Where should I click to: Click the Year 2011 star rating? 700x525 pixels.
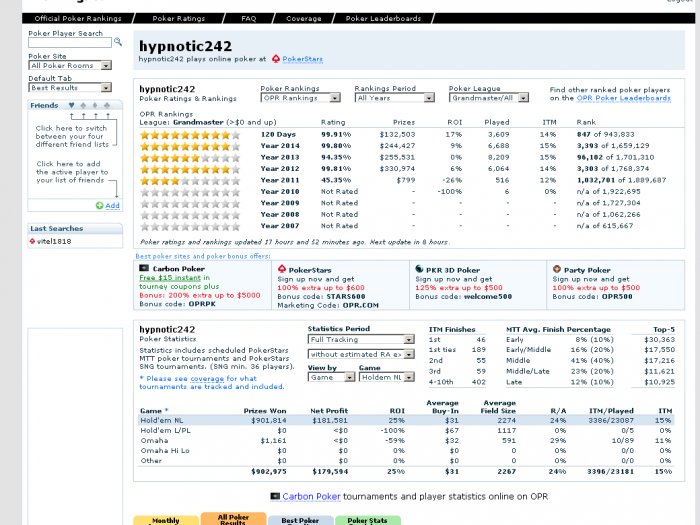190,181
